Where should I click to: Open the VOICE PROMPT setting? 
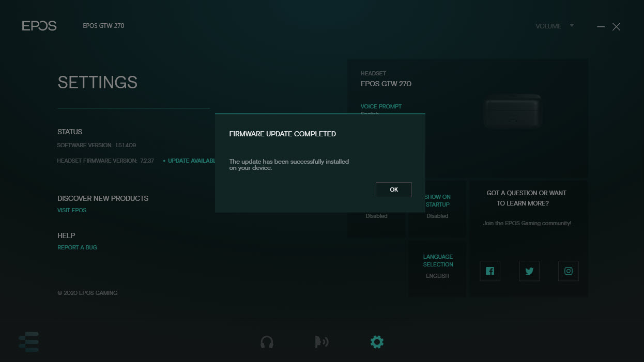381,106
